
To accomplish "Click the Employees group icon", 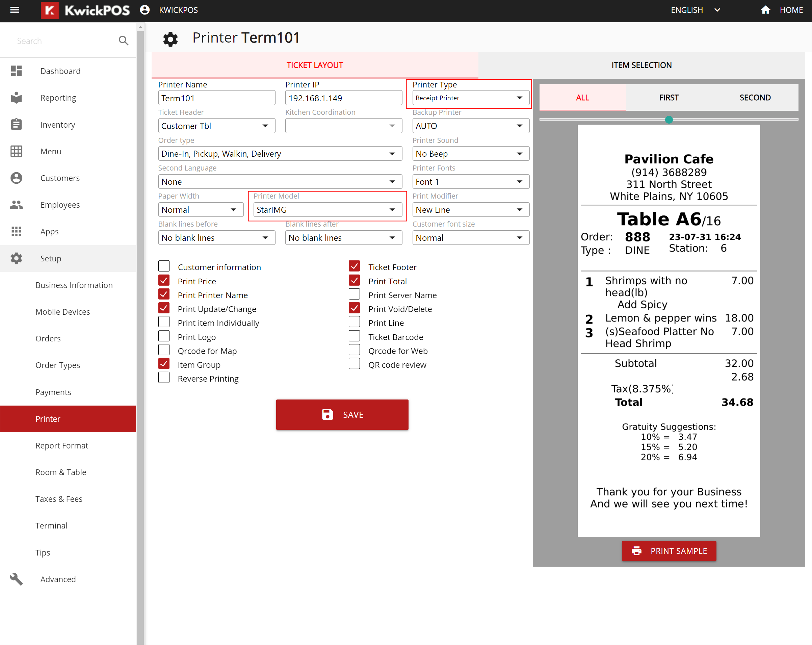I will coord(16,205).
